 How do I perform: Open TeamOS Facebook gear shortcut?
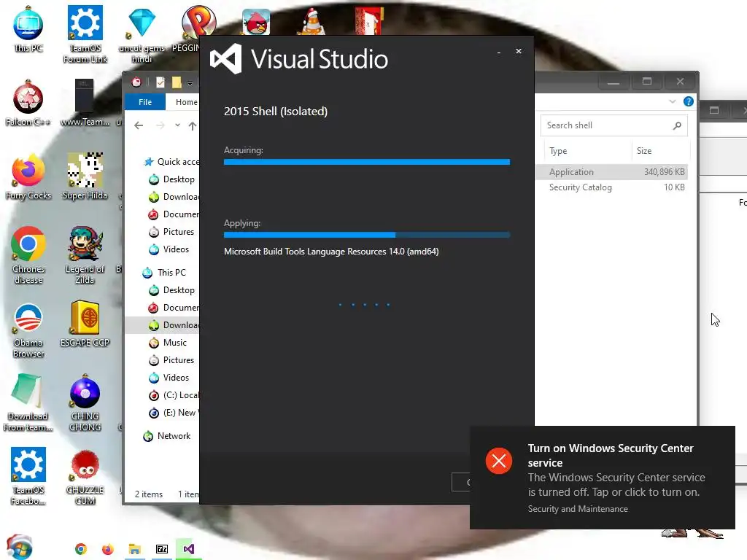coord(28,476)
